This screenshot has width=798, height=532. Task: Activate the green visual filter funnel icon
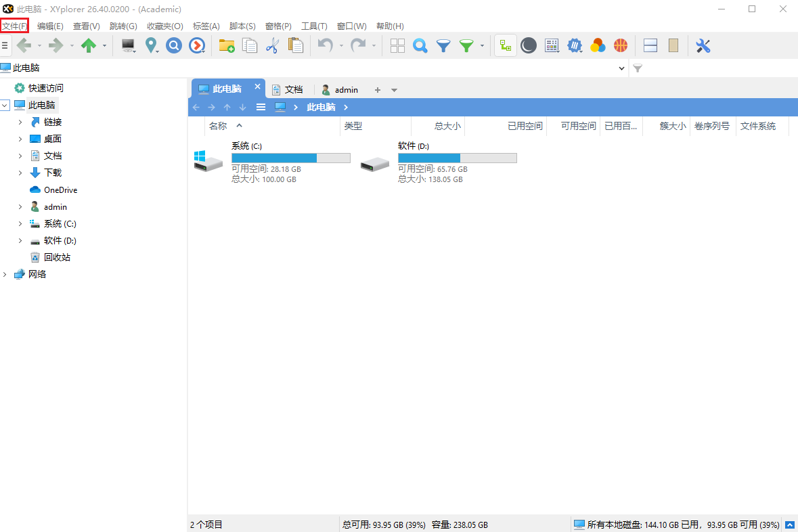tap(467, 45)
